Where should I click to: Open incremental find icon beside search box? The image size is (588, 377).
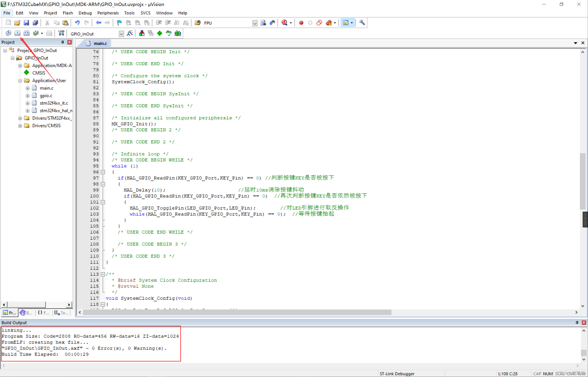(x=272, y=23)
